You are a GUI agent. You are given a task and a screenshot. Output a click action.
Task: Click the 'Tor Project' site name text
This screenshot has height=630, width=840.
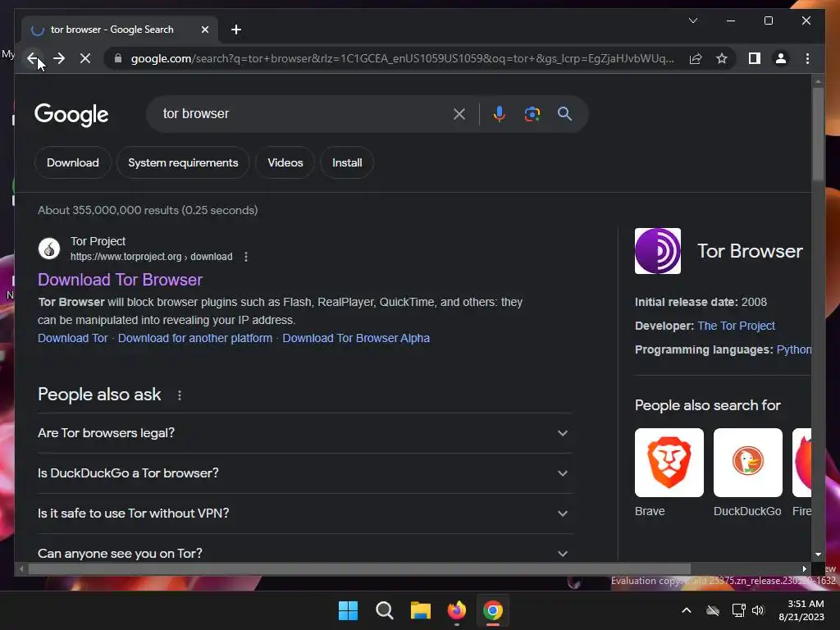[98, 241]
